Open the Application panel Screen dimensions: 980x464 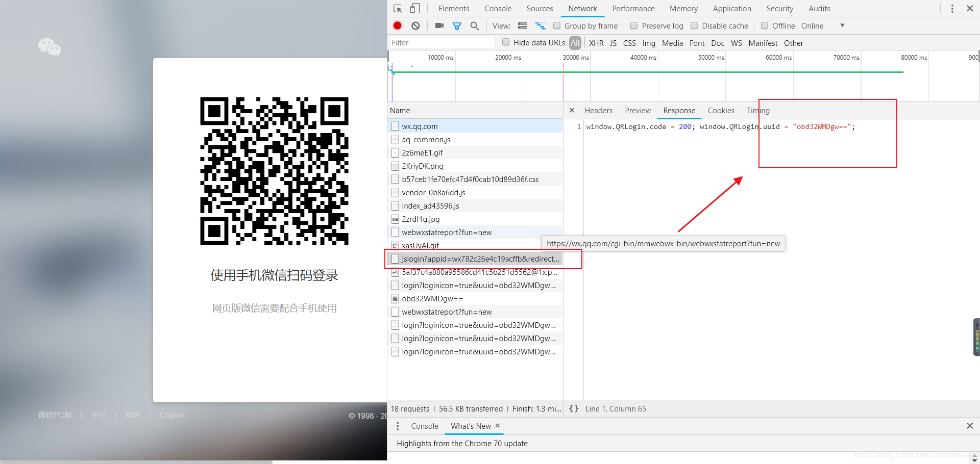coord(732,9)
